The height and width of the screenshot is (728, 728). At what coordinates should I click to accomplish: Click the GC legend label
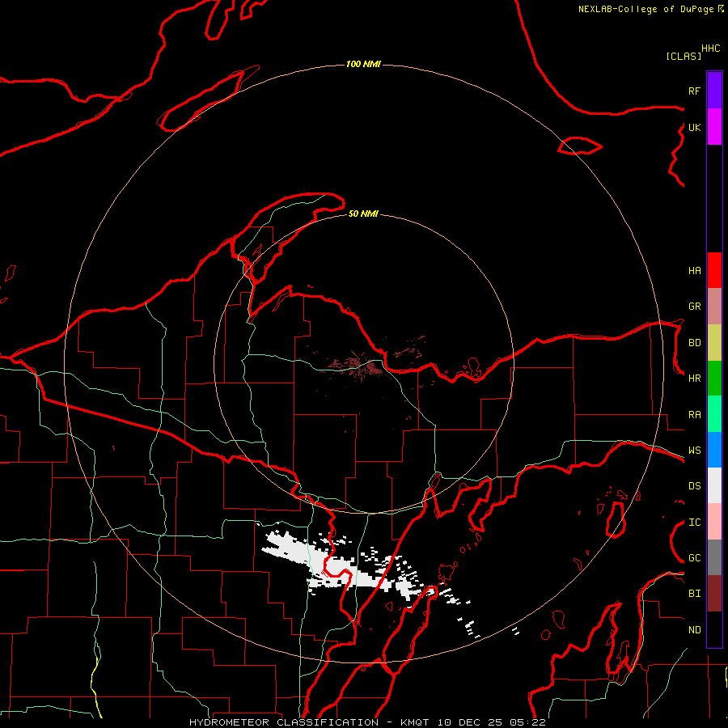(x=694, y=558)
